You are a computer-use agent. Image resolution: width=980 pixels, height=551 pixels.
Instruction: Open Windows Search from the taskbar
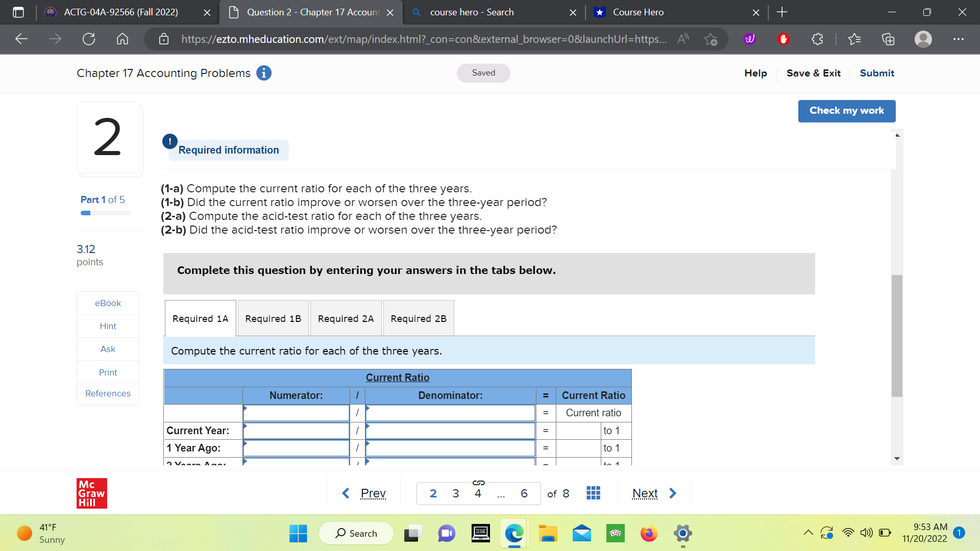tap(356, 533)
